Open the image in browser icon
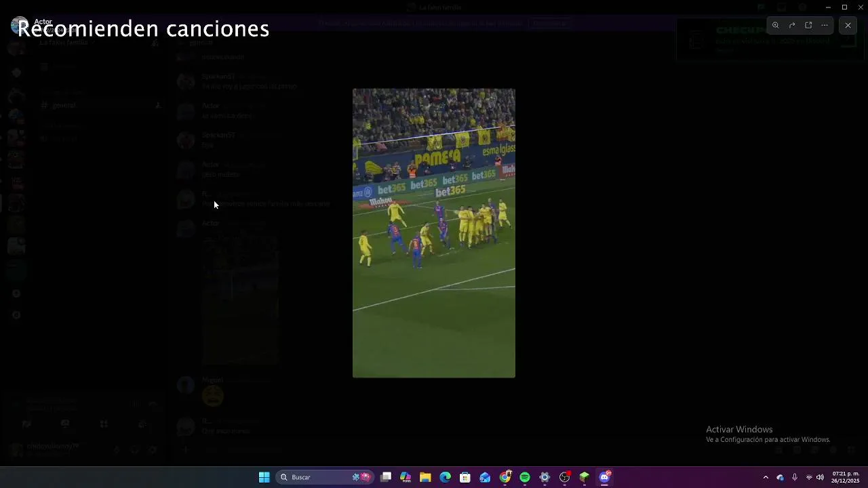 (x=808, y=25)
